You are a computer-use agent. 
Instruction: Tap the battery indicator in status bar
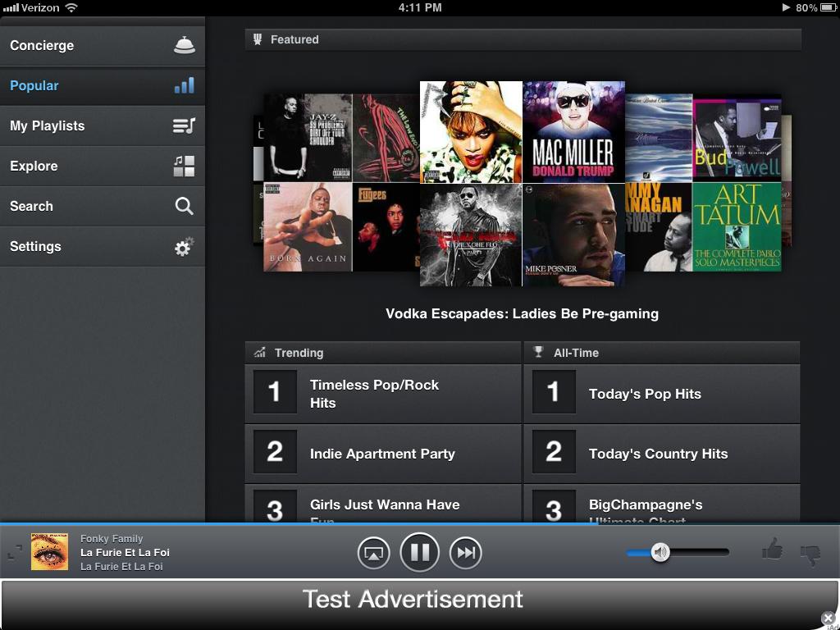pyautogui.click(x=829, y=7)
